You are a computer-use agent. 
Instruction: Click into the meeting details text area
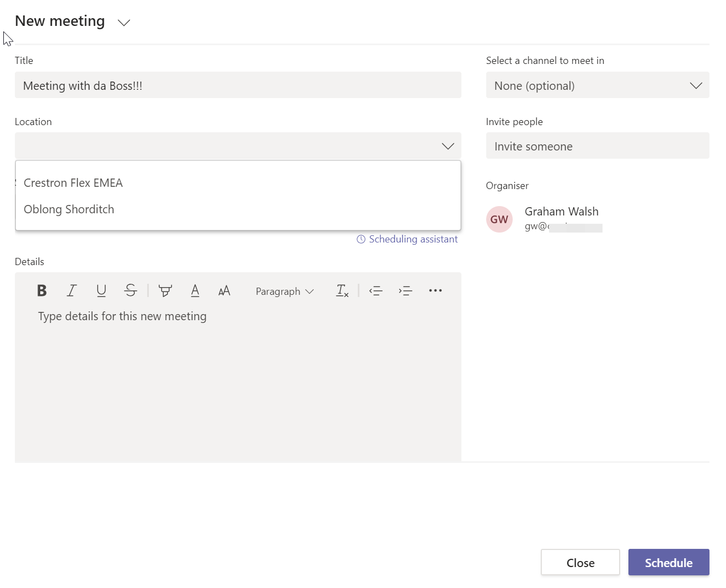click(238, 383)
